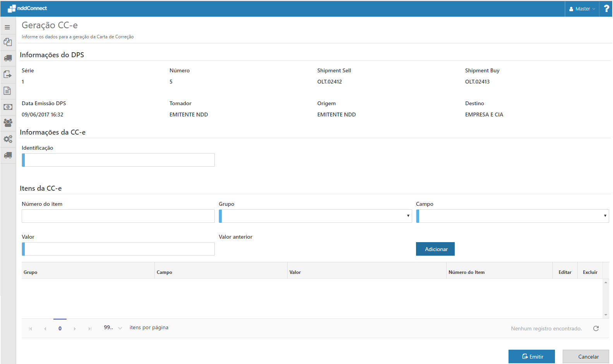This screenshot has width=613, height=364.
Task: Click the help question mark icon
Action: (x=606, y=9)
